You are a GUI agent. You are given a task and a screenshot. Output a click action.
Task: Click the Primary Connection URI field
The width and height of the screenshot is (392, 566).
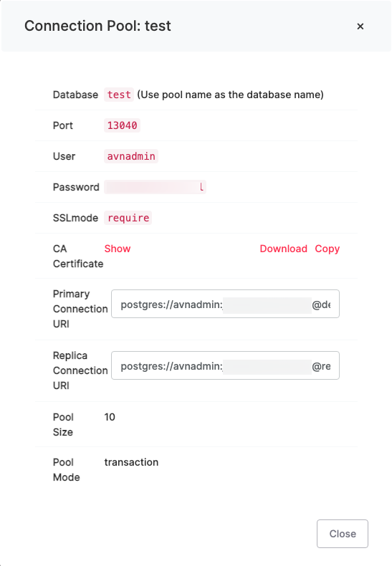(225, 304)
